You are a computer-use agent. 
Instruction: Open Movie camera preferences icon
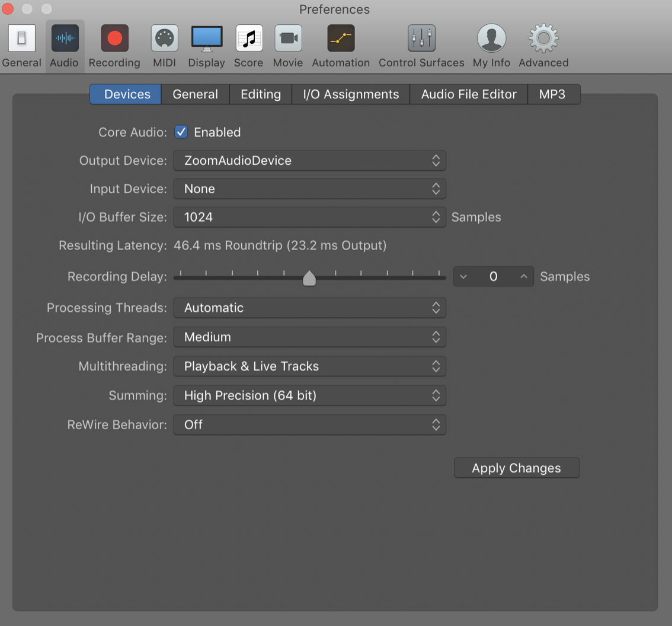pyautogui.click(x=288, y=38)
